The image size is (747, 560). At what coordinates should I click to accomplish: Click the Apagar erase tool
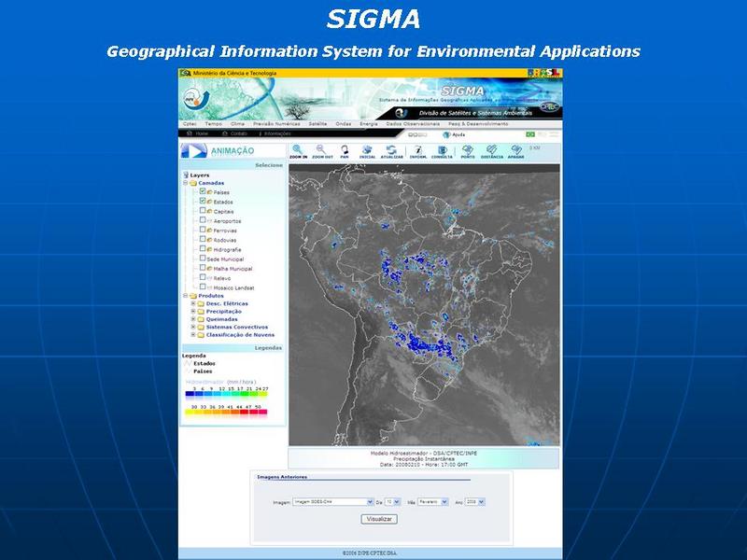[x=515, y=152]
